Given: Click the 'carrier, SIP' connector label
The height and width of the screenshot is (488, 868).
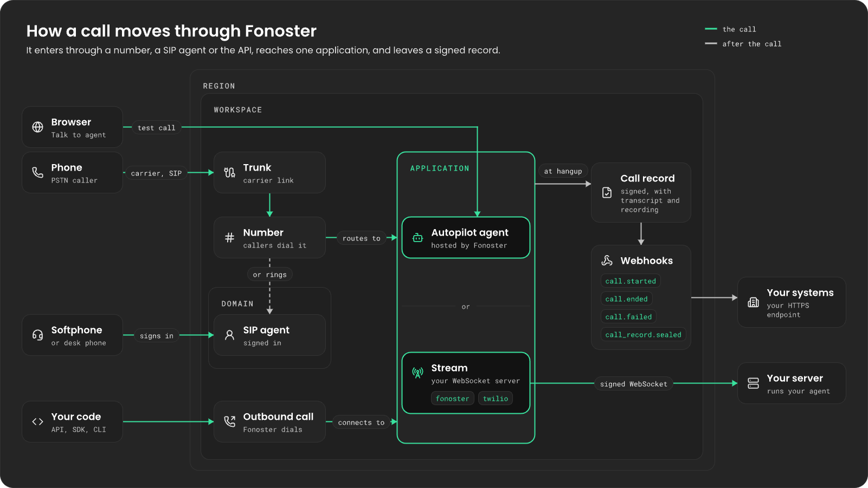Looking at the screenshot, I should (x=156, y=173).
